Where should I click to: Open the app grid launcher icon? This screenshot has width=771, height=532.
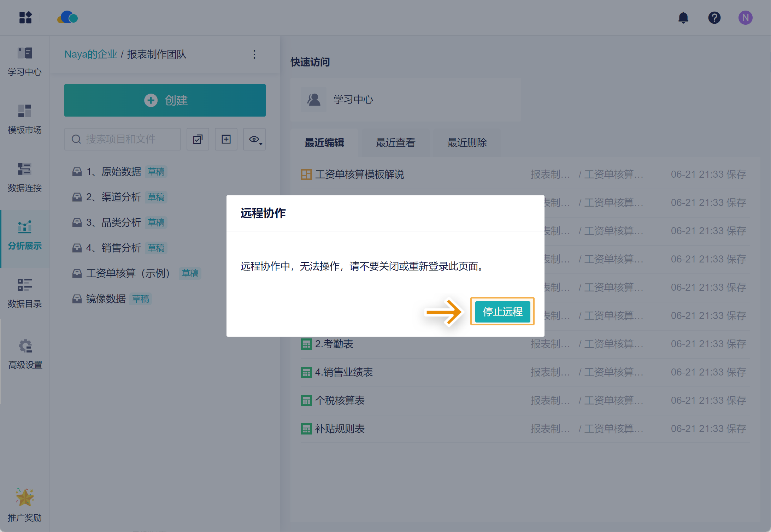[25, 18]
